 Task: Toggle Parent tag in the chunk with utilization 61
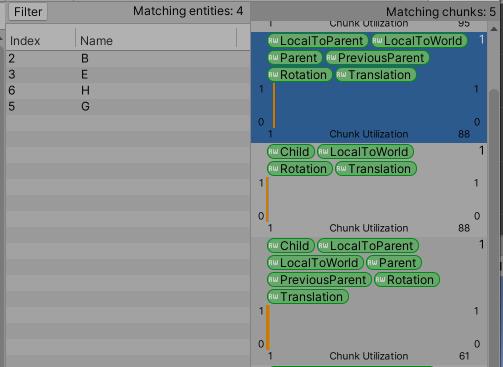393,263
